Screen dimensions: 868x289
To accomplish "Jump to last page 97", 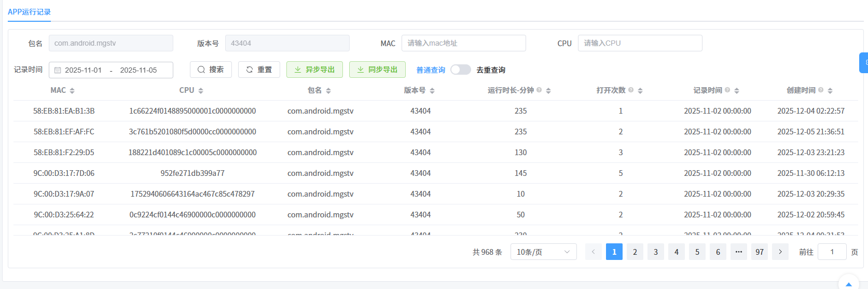I will 760,252.
